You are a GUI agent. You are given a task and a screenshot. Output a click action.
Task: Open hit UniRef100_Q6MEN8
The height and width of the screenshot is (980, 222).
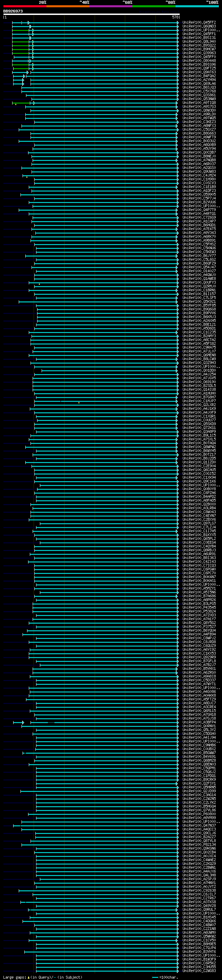(199, 355)
